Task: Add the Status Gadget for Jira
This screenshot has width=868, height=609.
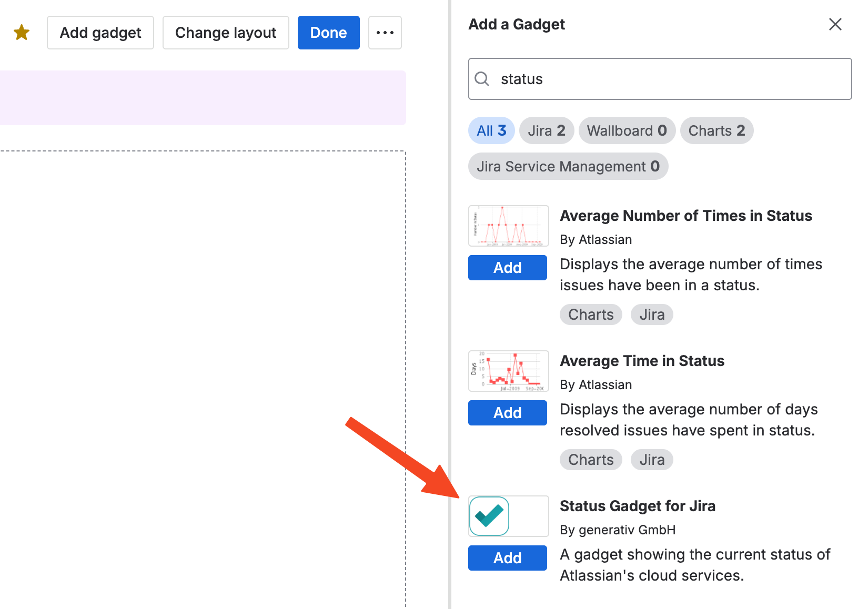Action: (x=507, y=558)
